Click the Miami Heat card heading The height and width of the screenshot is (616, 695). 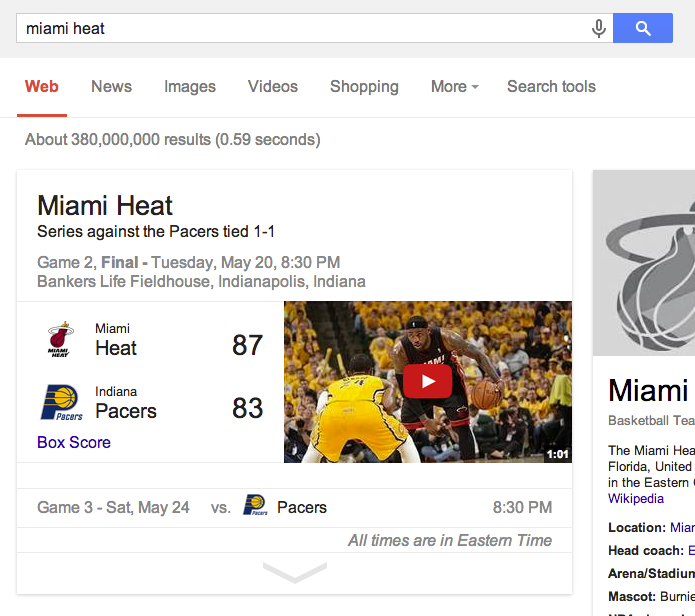[105, 206]
